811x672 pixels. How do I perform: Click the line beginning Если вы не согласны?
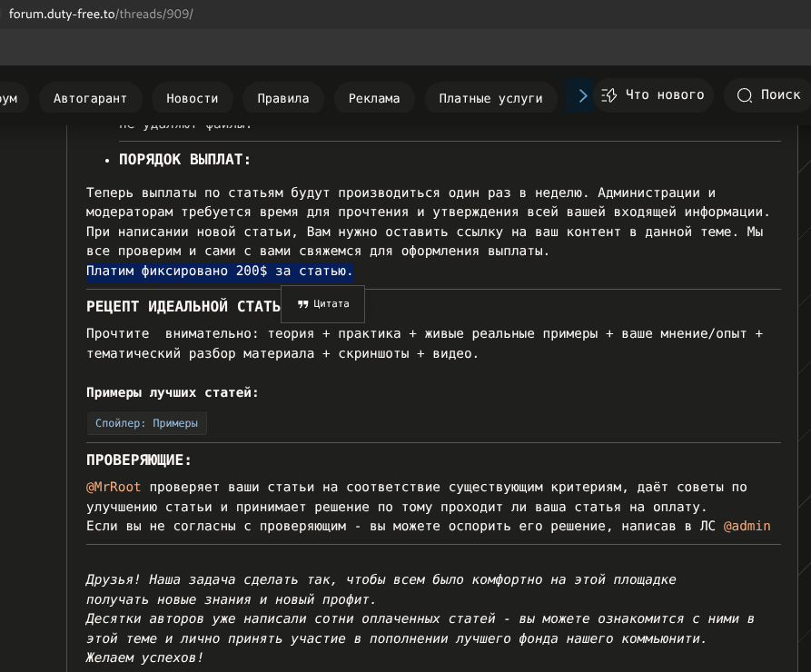(x=429, y=526)
